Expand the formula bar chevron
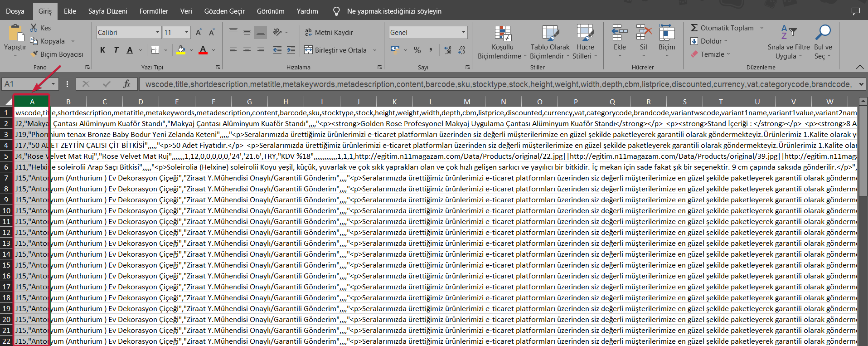 coord(861,84)
